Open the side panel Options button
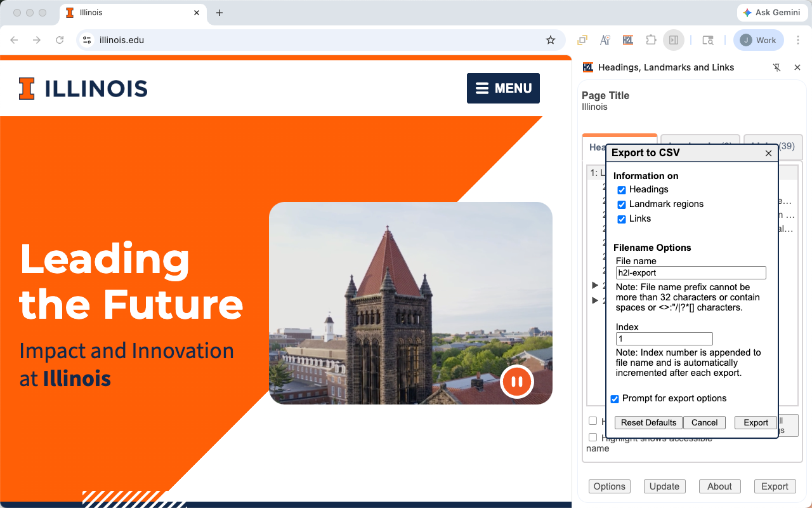Viewport: 812px width, 508px height. click(610, 486)
